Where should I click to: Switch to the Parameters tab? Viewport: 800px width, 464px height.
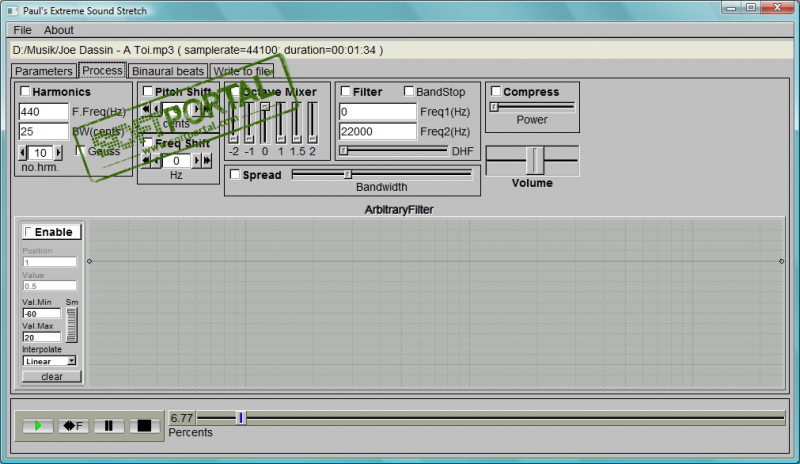click(x=44, y=71)
